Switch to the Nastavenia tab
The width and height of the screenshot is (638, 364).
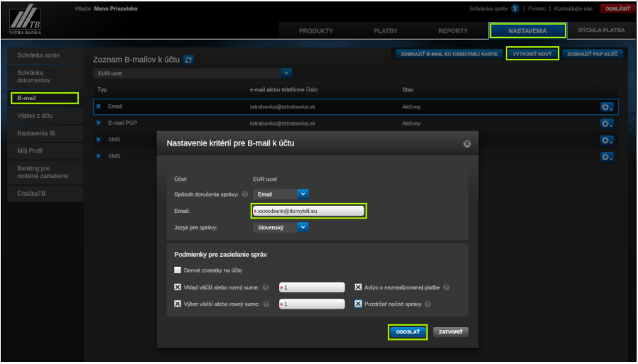[x=527, y=31]
